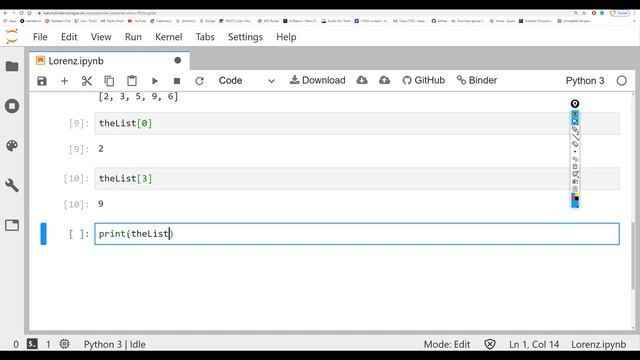Click the pin icon atop annotation toolbar

coord(575,104)
